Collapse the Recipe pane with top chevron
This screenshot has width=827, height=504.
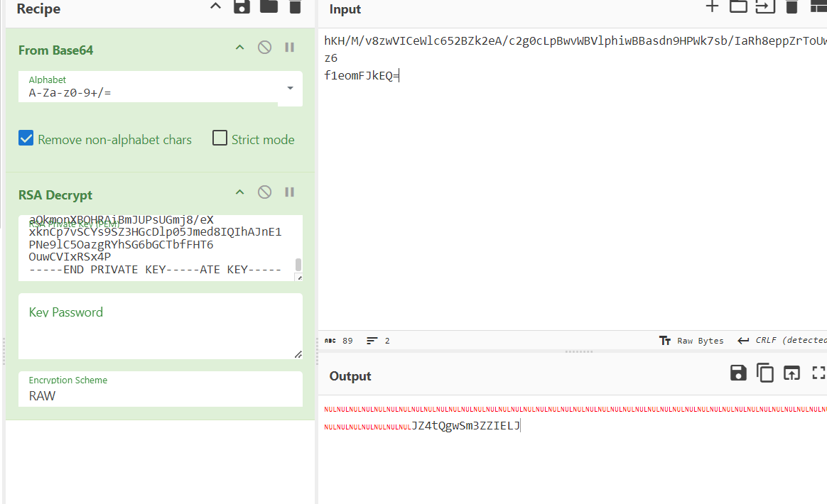pyautogui.click(x=215, y=6)
